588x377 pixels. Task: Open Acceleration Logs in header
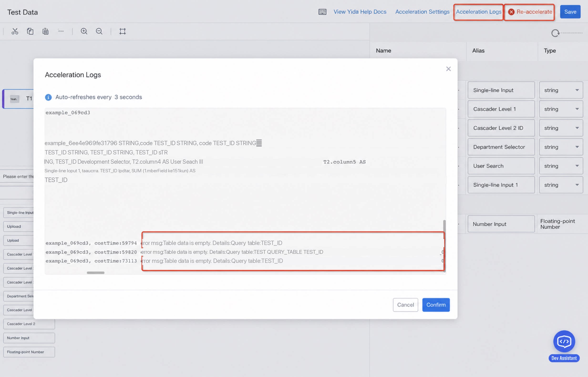(x=479, y=12)
